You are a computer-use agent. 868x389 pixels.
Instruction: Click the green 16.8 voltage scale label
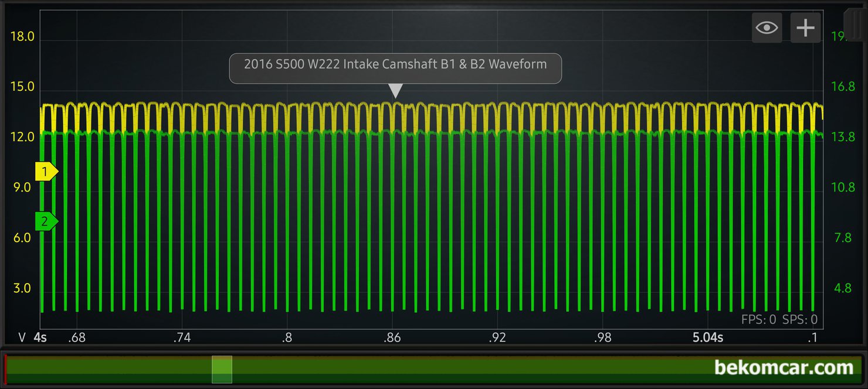point(843,87)
